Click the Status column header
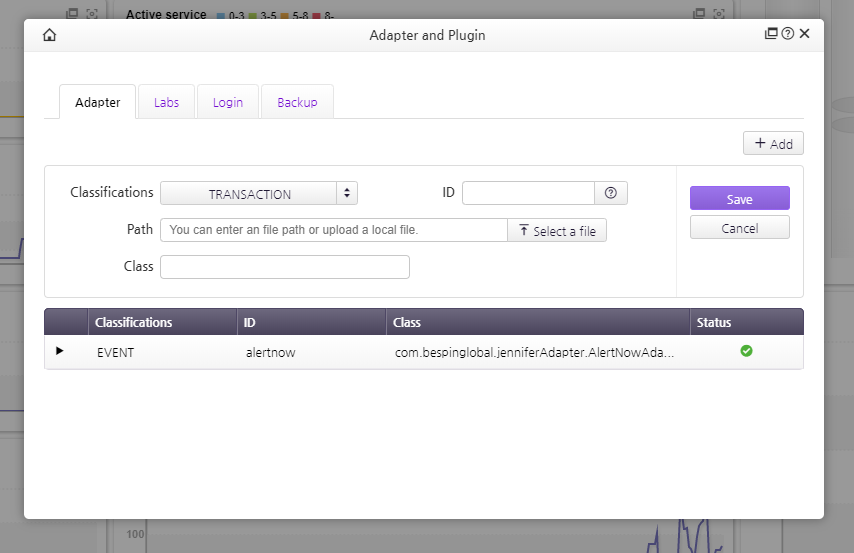 click(714, 322)
